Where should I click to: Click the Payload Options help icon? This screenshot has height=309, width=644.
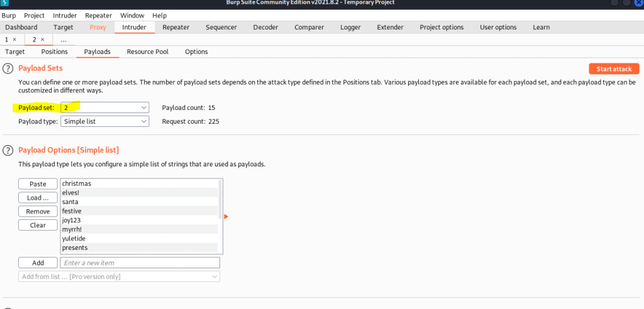coord(8,151)
